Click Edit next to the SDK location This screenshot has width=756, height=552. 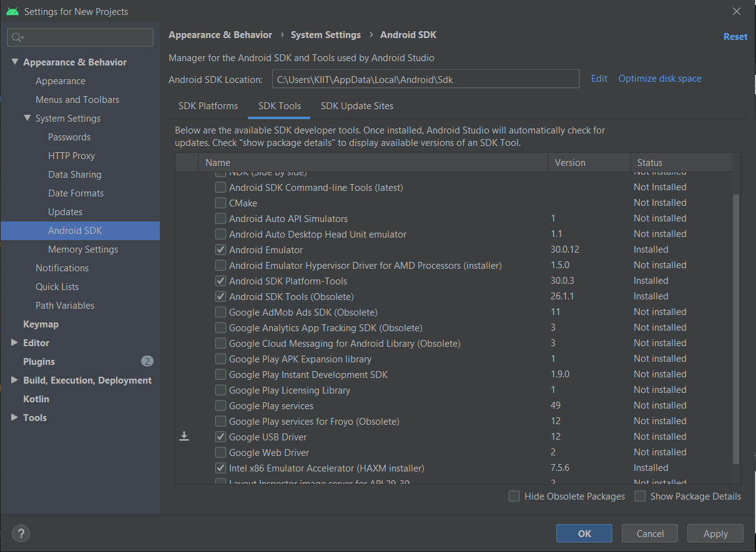[x=599, y=78]
